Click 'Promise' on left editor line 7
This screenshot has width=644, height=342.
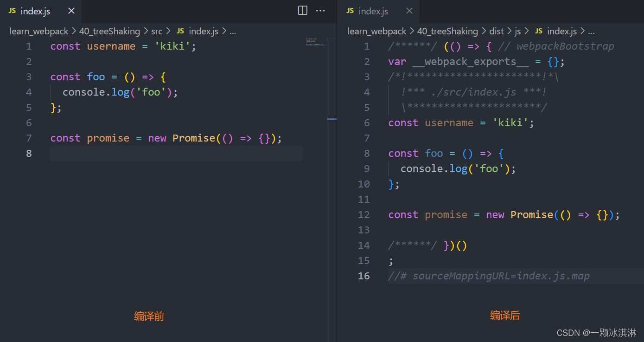point(194,138)
